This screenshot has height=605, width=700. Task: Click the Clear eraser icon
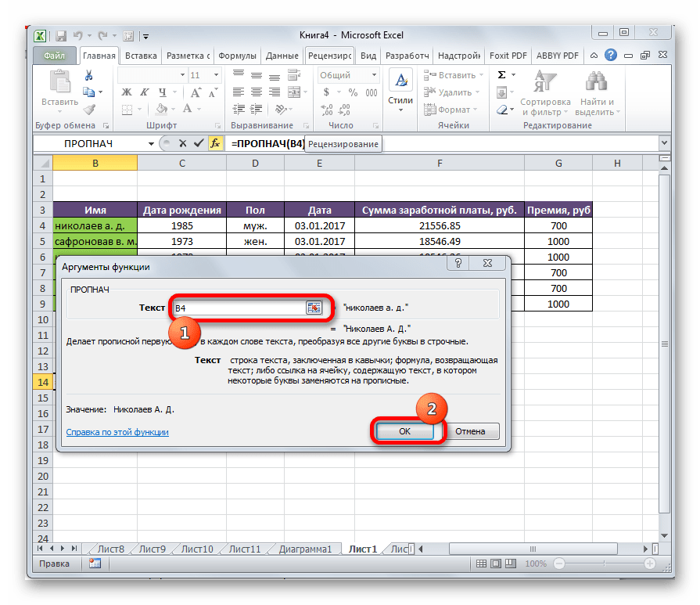[x=502, y=110]
